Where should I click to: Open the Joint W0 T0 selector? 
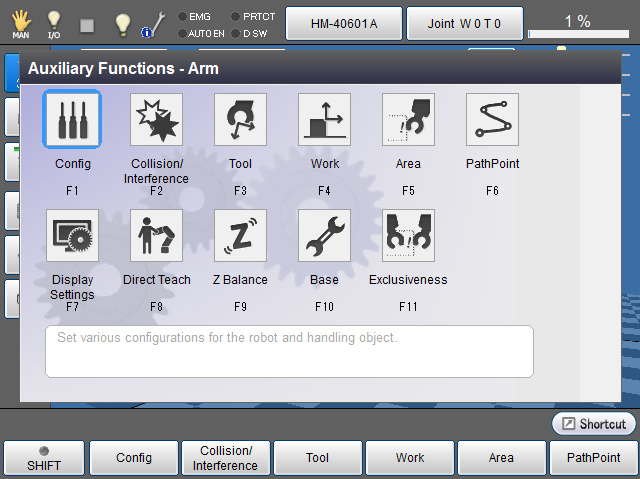(x=464, y=22)
